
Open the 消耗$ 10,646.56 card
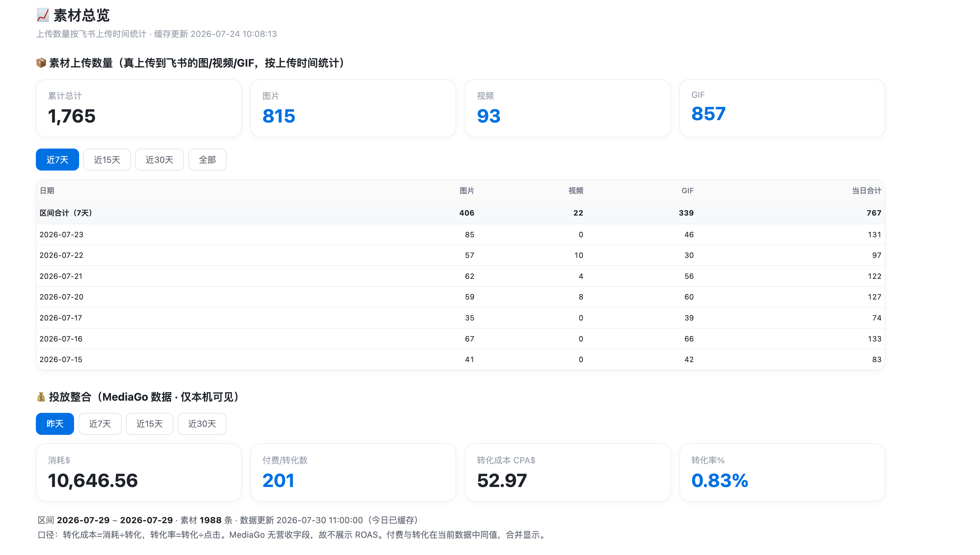(x=139, y=473)
